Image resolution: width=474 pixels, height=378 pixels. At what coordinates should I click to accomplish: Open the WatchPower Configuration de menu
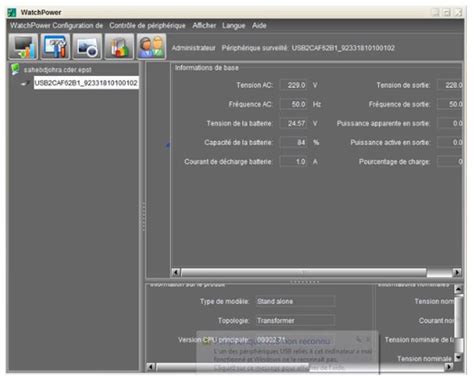56,26
